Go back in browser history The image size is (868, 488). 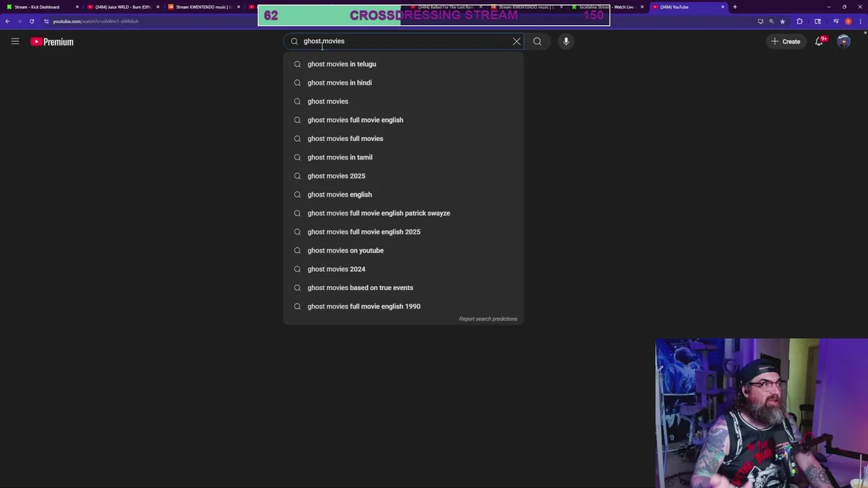7,21
